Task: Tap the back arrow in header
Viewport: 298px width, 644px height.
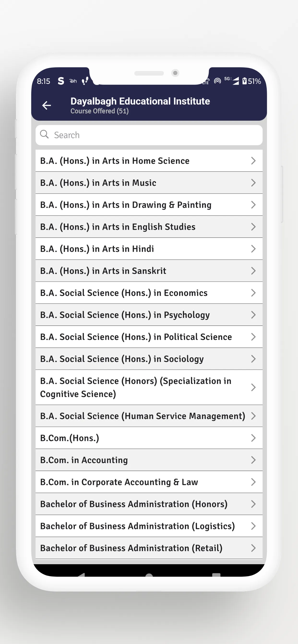Action: click(47, 105)
